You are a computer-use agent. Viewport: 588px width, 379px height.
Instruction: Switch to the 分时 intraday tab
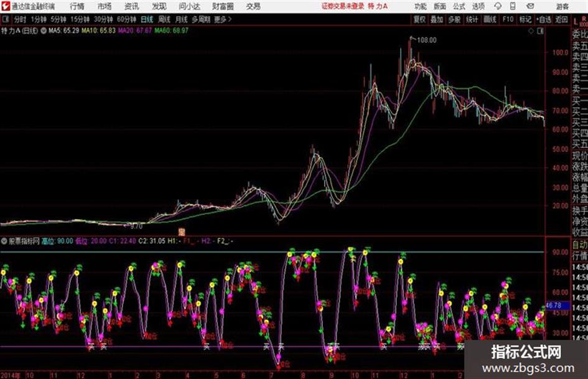click(x=21, y=19)
